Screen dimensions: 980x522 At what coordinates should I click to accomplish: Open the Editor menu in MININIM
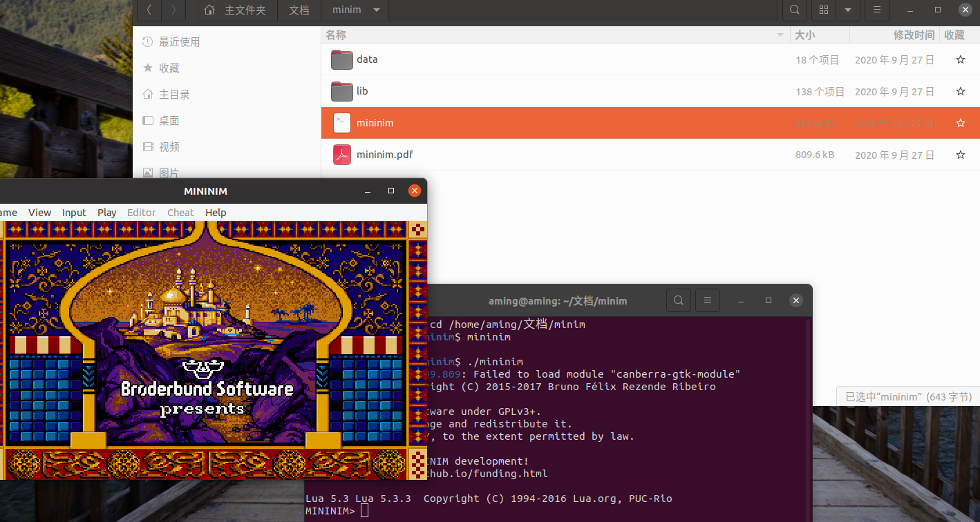click(x=142, y=213)
